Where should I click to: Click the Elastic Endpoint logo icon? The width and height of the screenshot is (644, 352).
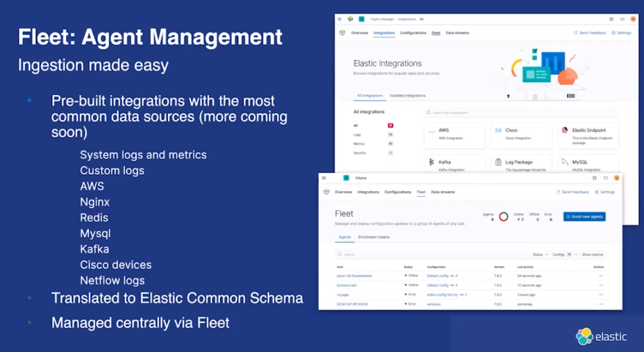(565, 130)
